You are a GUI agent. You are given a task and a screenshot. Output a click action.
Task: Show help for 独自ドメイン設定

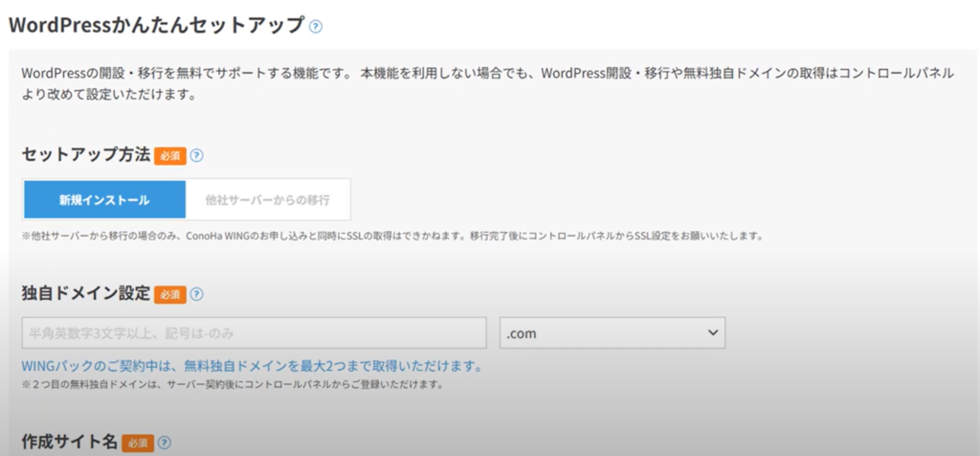[197, 295]
